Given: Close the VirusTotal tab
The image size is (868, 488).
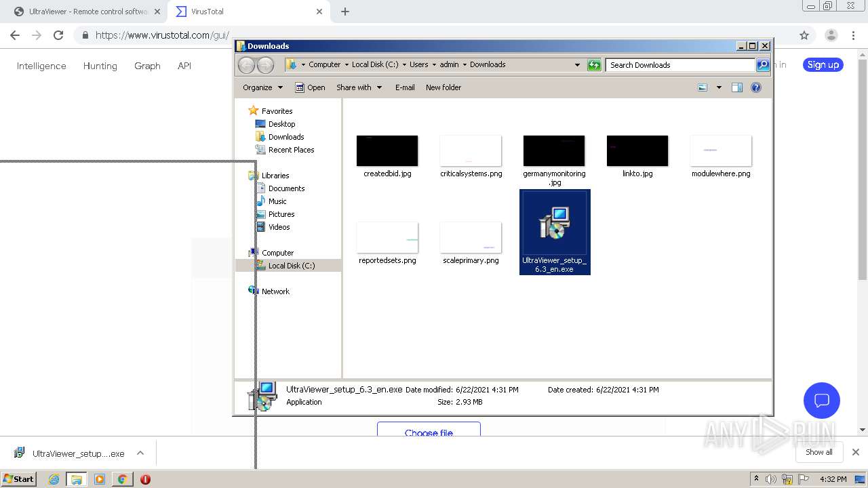Looking at the screenshot, I should click(x=319, y=12).
